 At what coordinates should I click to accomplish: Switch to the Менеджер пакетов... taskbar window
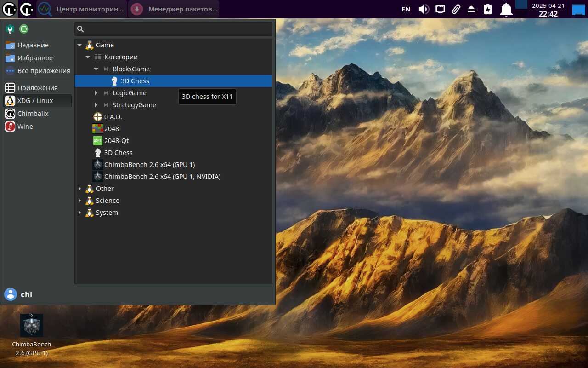pyautogui.click(x=174, y=9)
